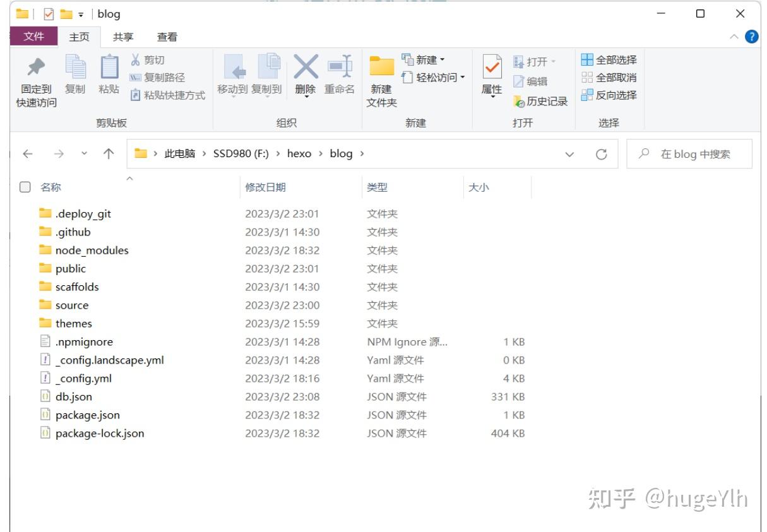This screenshot has width=767, height=532.
Task: Click the 复制 (Copy) icon
Action: click(x=76, y=76)
